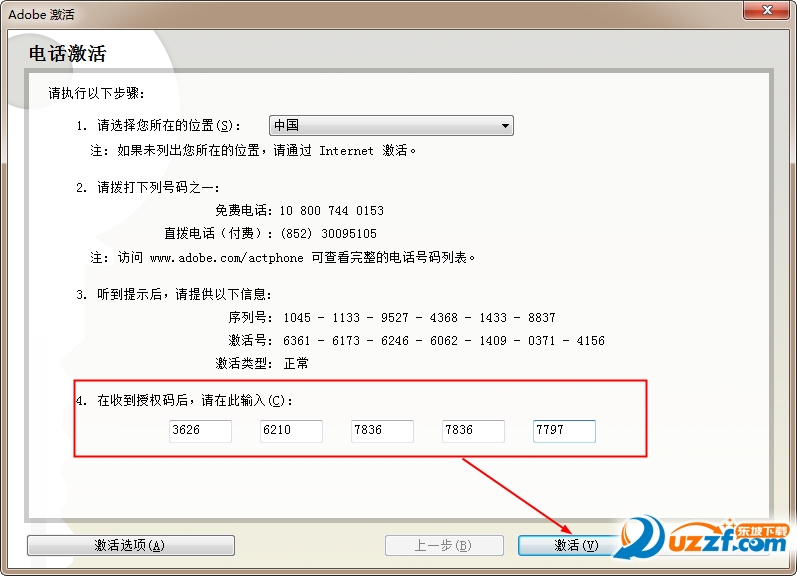This screenshot has width=797, height=576.
Task: Click the 激活(V) button
Action: (x=575, y=545)
